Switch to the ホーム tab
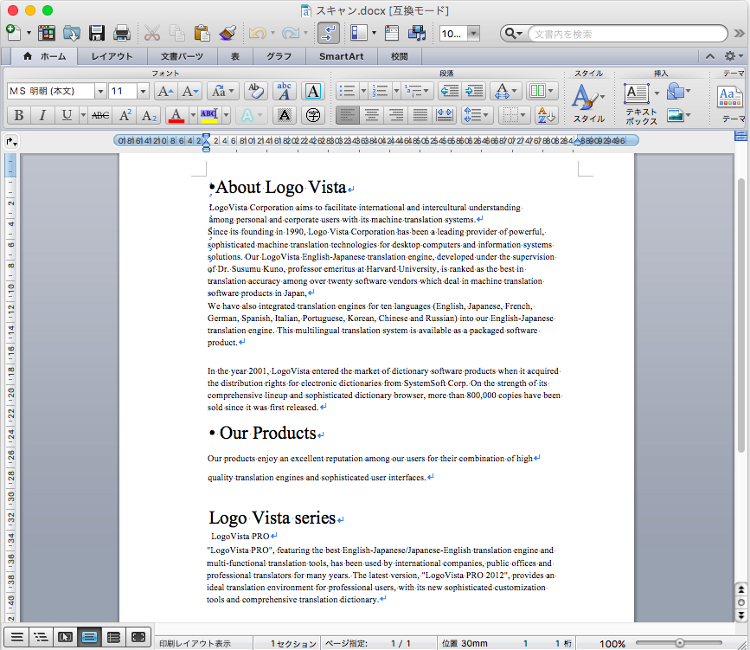This screenshot has width=750, height=650. pos(44,56)
